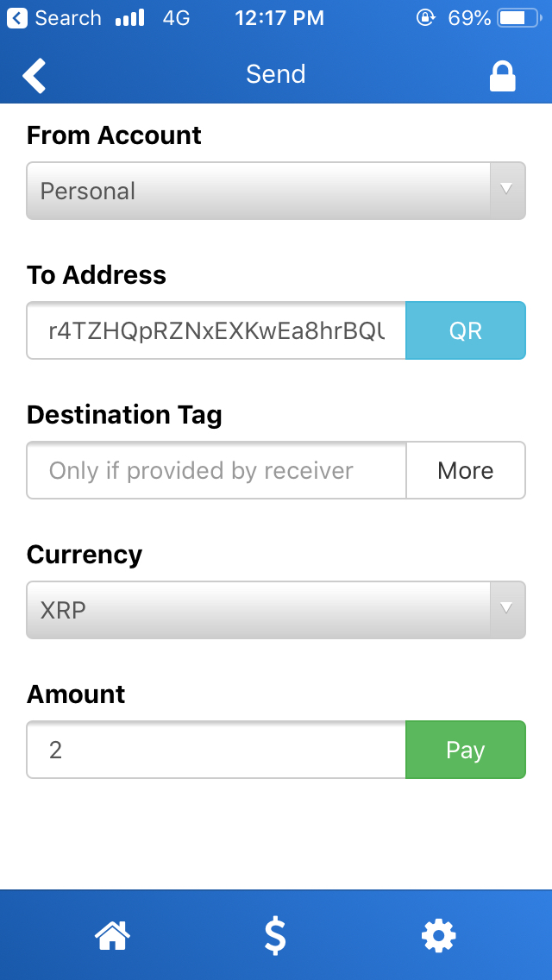Open the dollar sign tab
Viewport: 552px width, 980px height.
tap(275, 935)
